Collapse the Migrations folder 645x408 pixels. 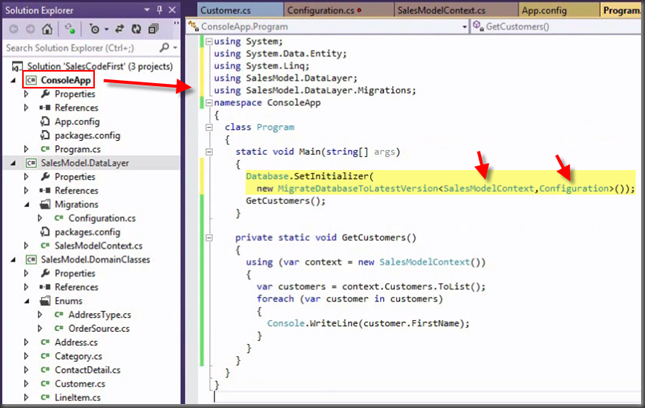click(x=27, y=204)
